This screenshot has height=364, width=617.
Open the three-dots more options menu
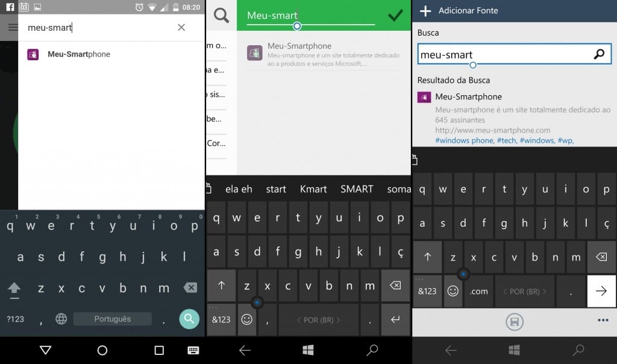603,320
